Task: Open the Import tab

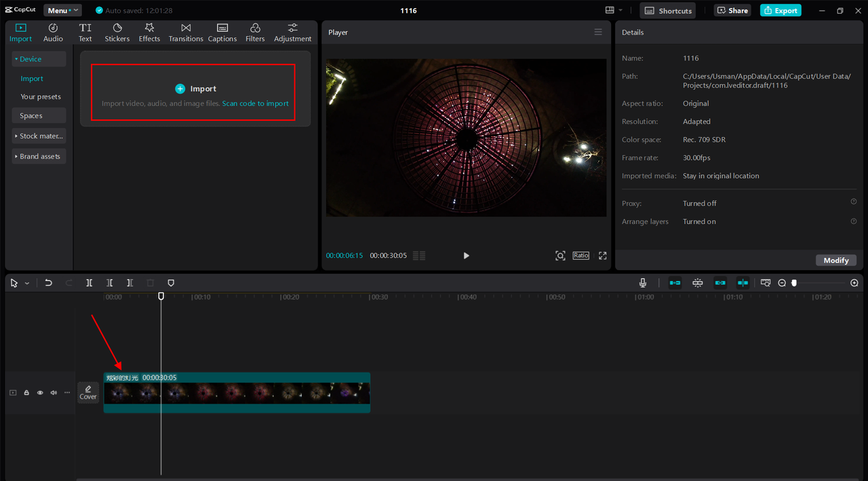Action: click(x=20, y=32)
